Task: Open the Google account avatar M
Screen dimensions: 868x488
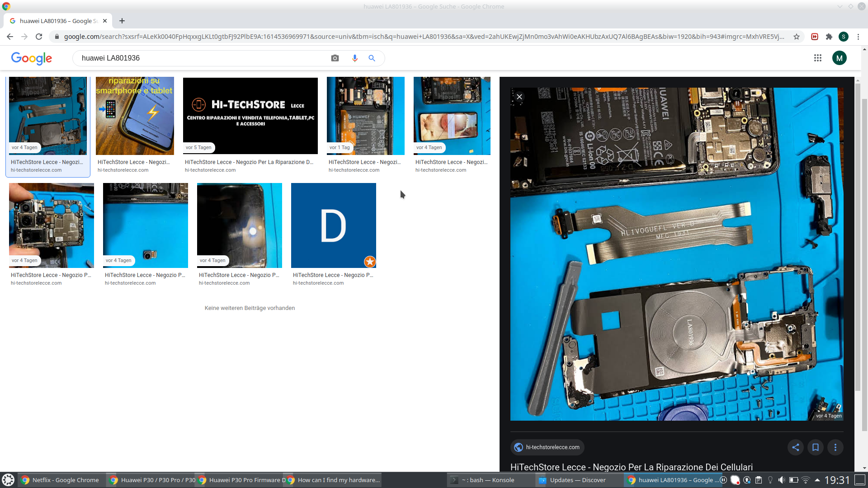Action: point(840,58)
